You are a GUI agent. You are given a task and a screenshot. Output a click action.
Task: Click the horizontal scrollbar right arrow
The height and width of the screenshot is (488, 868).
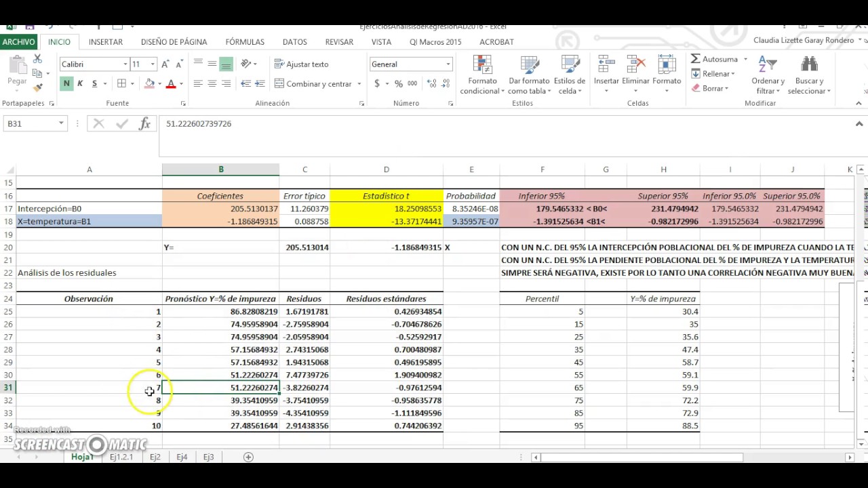pyautogui.click(x=850, y=457)
